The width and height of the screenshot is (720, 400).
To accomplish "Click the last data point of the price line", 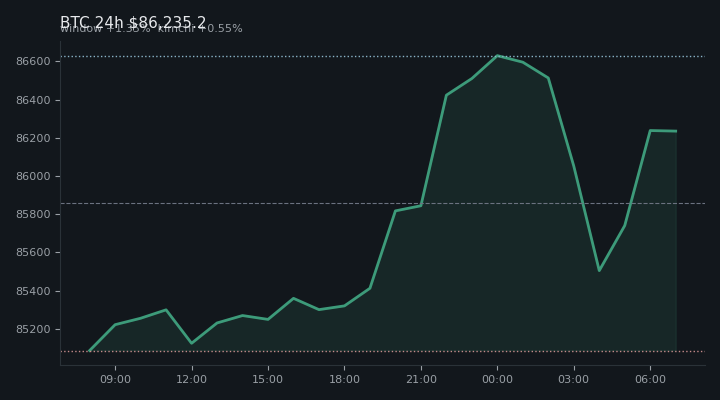I will pos(676,131).
